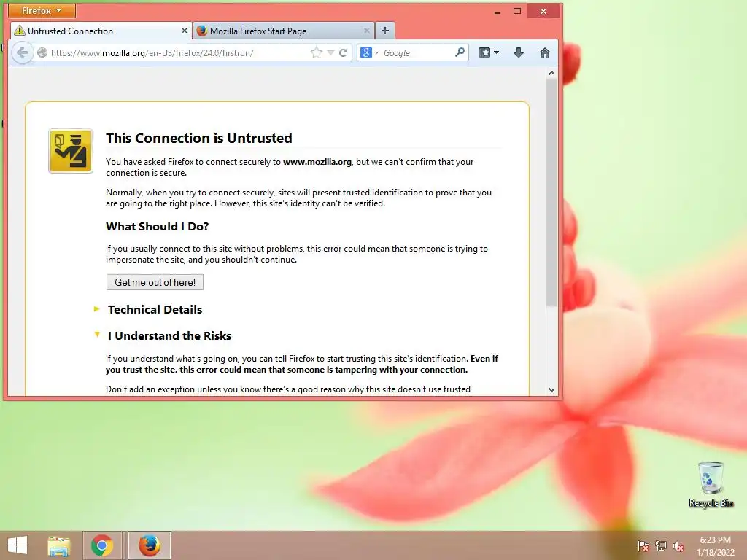This screenshot has width=747, height=560.
Task: Close the Mozilla Firefox Start Page tab
Action: 366,31
